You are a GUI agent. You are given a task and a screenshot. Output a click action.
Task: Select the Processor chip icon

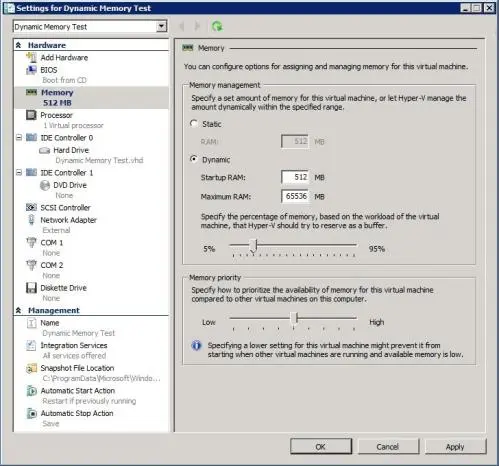pos(31,115)
